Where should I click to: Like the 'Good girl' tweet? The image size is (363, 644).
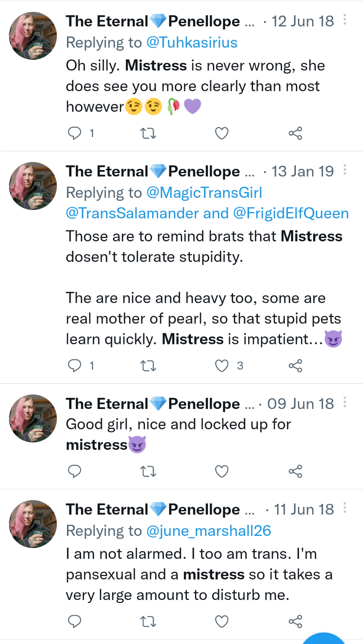pos(221,471)
